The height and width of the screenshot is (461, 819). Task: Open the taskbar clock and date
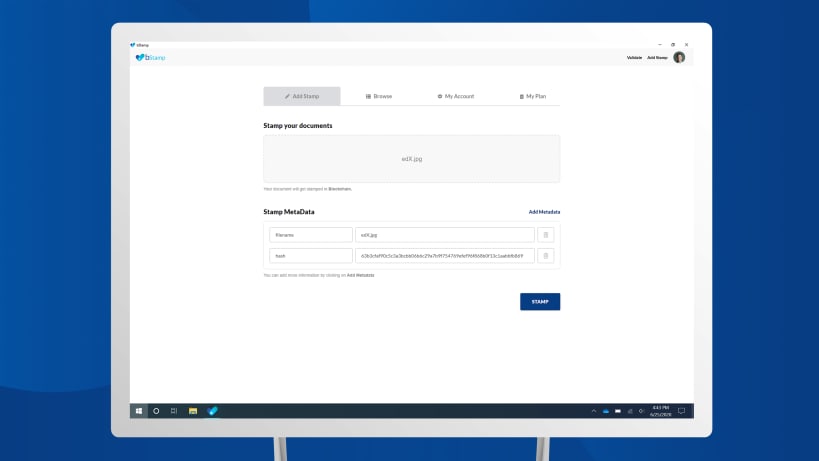661,411
